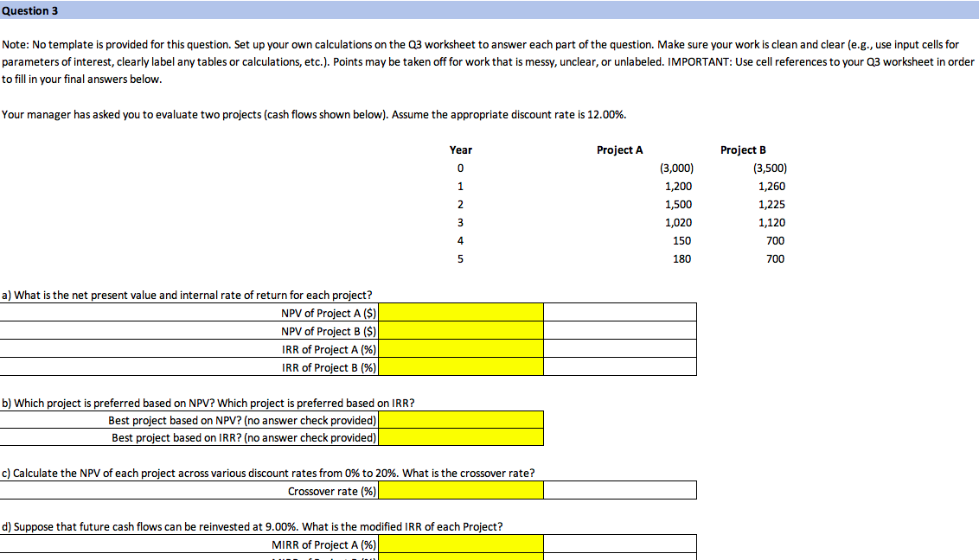The width and height of the screenshot is (979, 560).
Task: Click the answer check cell beside IRR of Project A
Action: coord(620,348)
